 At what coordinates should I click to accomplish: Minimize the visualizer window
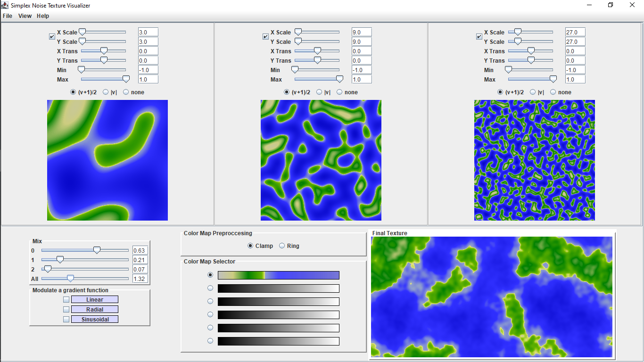(x=589, y=5)
